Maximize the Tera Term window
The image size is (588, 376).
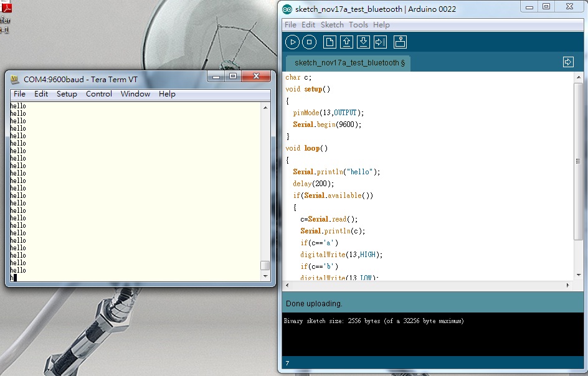coord(233,76)
